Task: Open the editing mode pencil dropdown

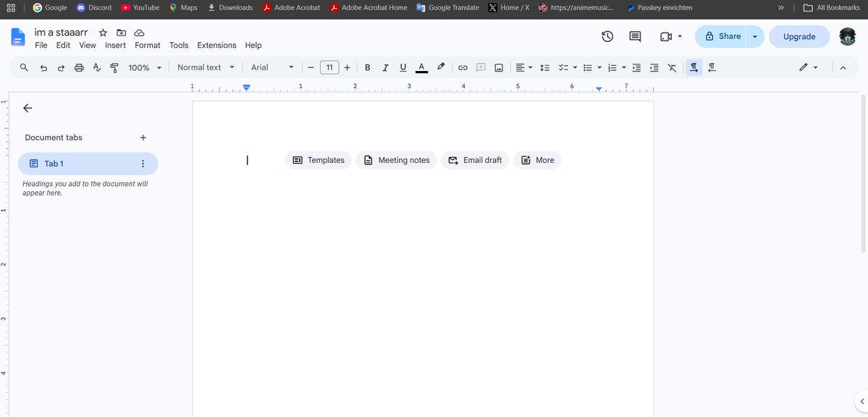Action: pos(809,67)
